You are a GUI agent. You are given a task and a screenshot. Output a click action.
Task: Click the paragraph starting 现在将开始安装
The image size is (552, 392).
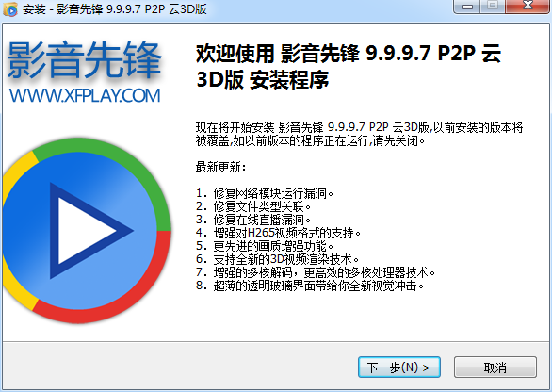click(360, 134)
